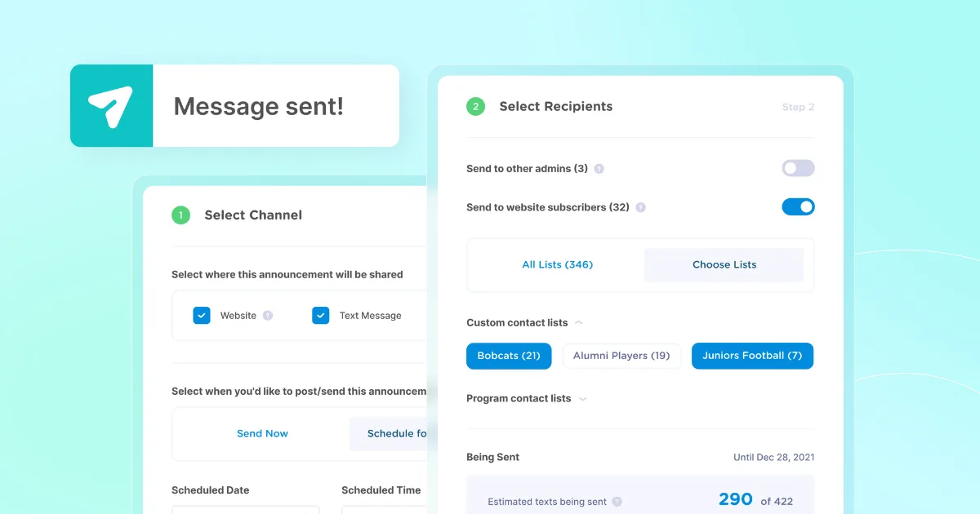Screen dimensions: 980x514
Task: Expand the Program contact lists section
Action: [582, 398]
